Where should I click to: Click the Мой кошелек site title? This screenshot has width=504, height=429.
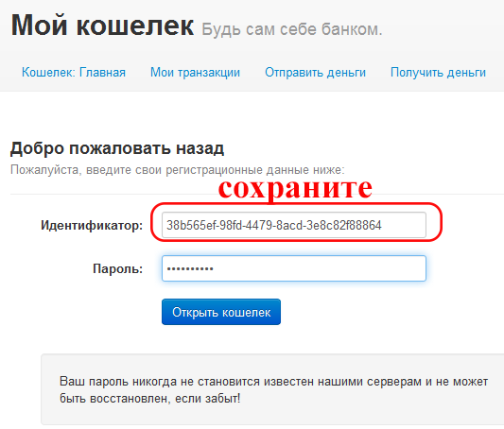(102, 26)
